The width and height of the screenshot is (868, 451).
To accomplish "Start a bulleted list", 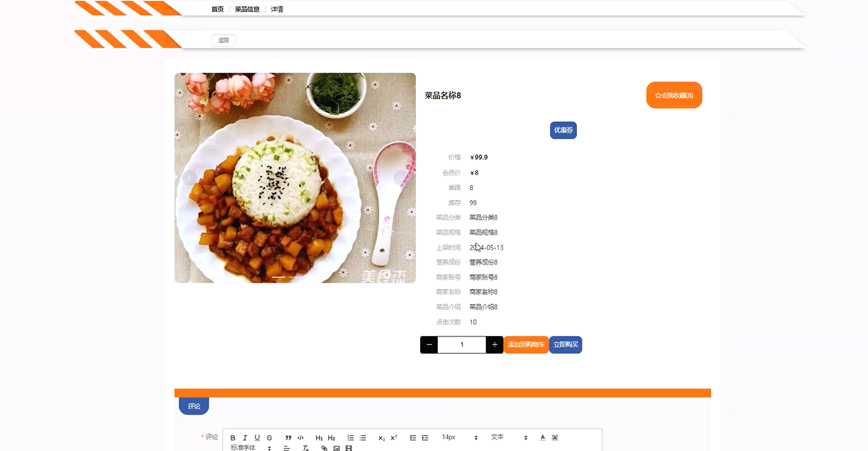I will [363, 438].
